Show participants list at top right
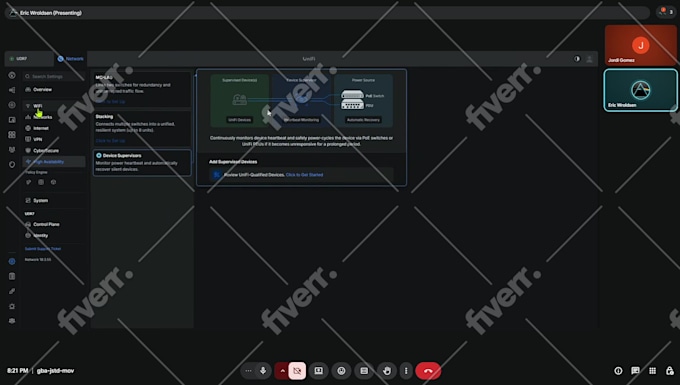 tap(665, 12)
